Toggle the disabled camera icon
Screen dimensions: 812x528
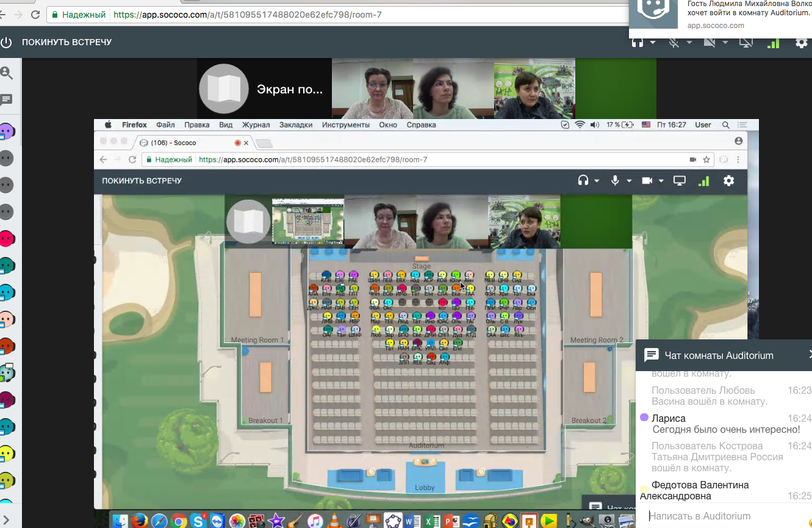point(710,43)
